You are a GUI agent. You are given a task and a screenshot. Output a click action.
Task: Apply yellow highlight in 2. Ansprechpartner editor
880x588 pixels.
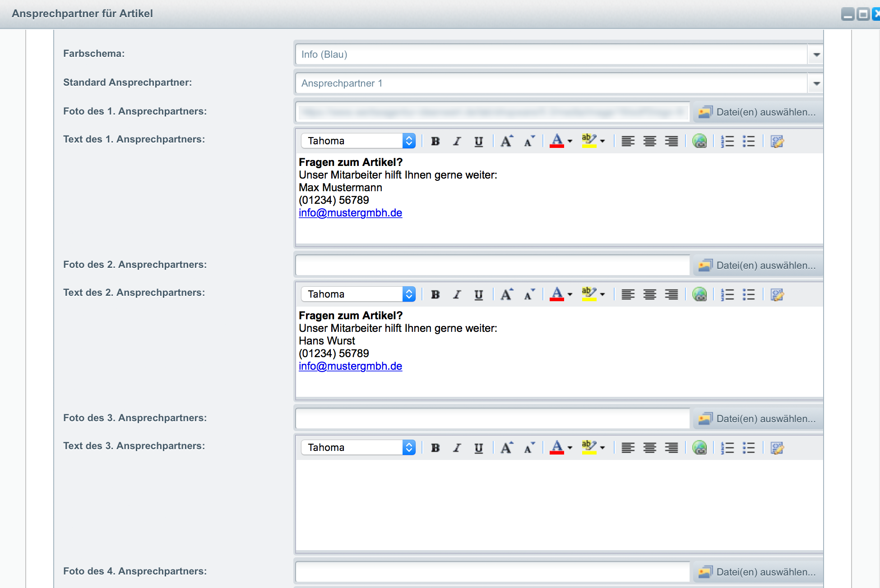tap(589, 294)
